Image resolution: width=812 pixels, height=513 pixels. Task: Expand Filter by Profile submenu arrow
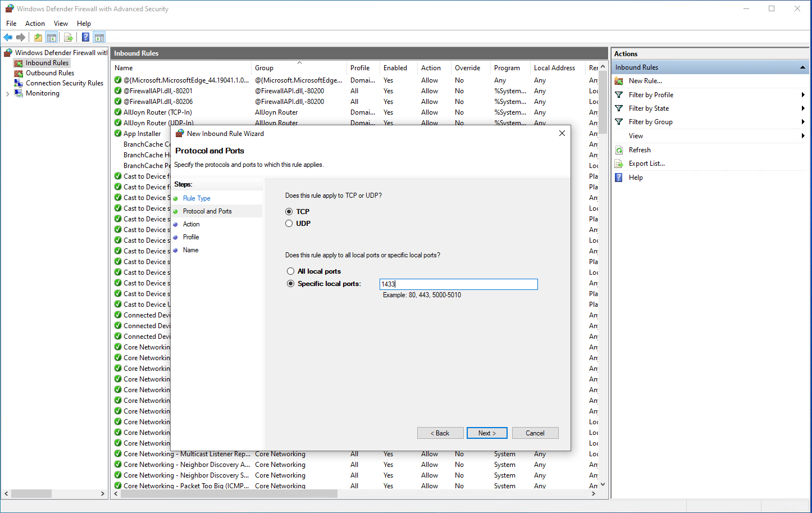click(x=803, y=95)
